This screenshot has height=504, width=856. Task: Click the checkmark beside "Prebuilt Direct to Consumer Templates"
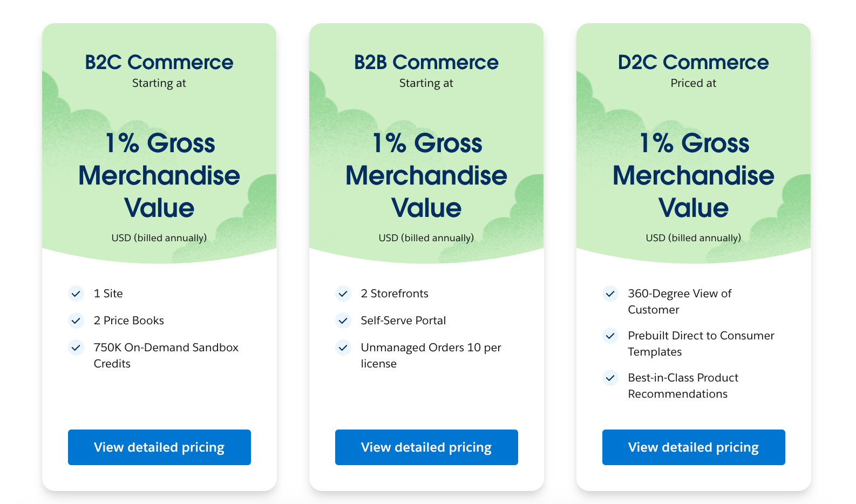610,336
